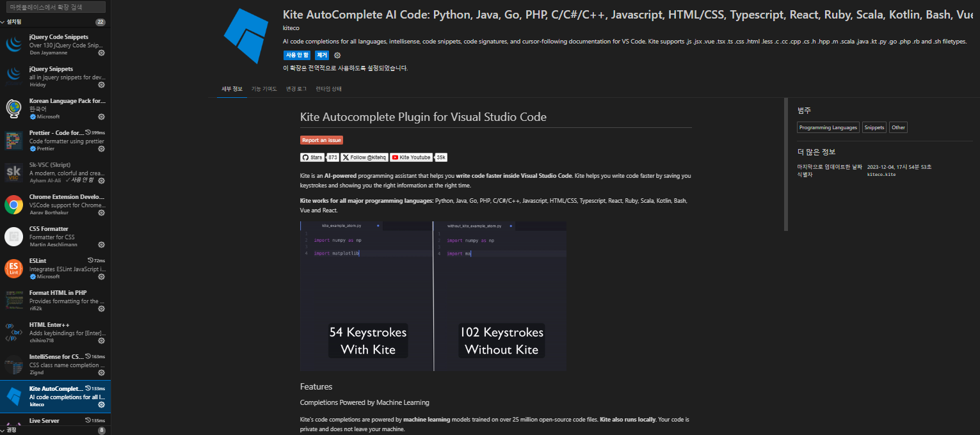The width and height of the screenshot is (980, 435).
Task: Open gear menu for CSS Formatter
Action: point(101,245)
